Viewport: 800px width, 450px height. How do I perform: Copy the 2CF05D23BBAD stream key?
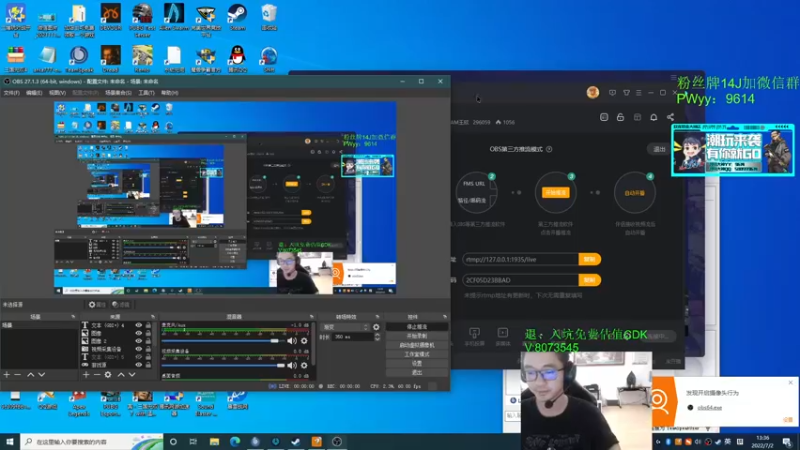tap(589, 280)
